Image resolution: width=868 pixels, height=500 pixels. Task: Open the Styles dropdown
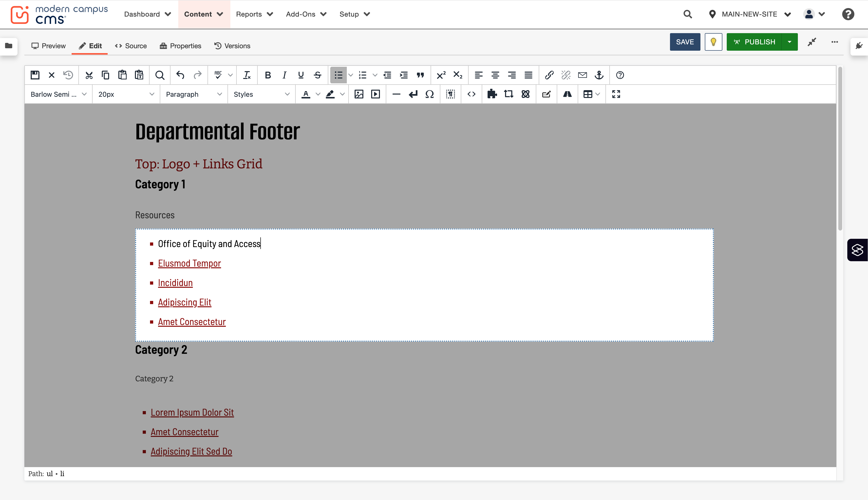click(261, 94)
